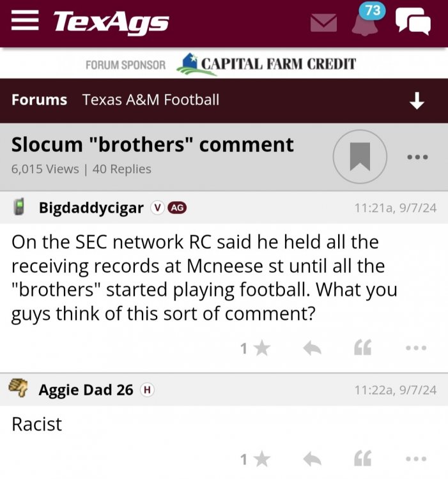
Task: Open the private messages envelope icon
Action: pos(323,24)
